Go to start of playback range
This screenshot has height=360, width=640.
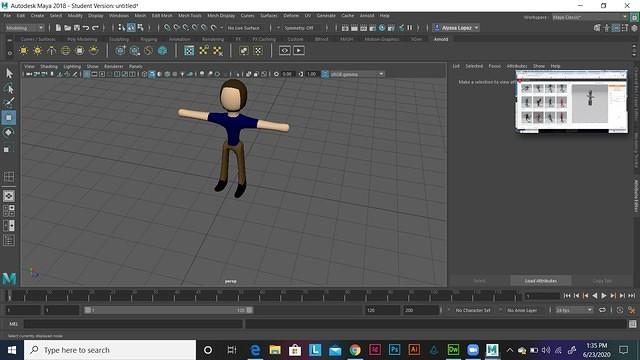tap(567, 296)
